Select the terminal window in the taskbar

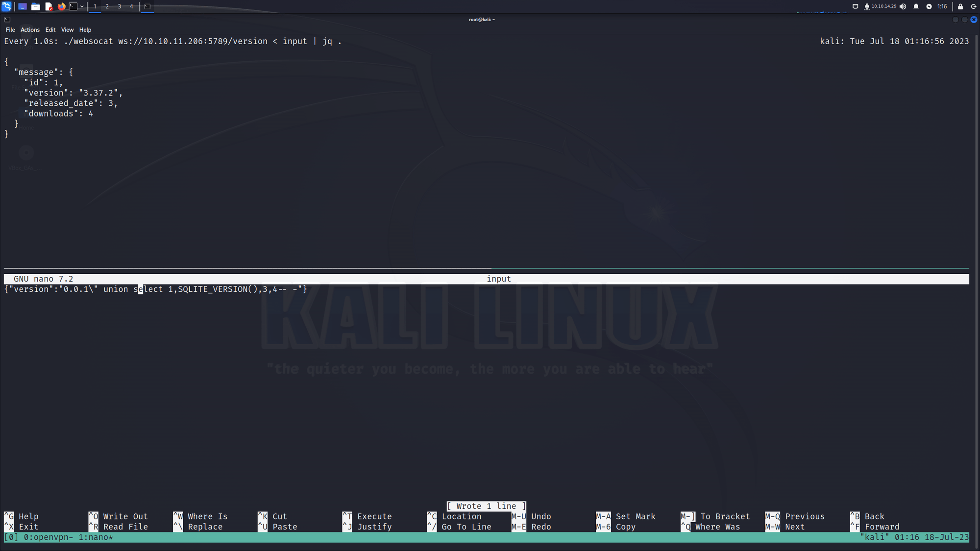[147, 6]
